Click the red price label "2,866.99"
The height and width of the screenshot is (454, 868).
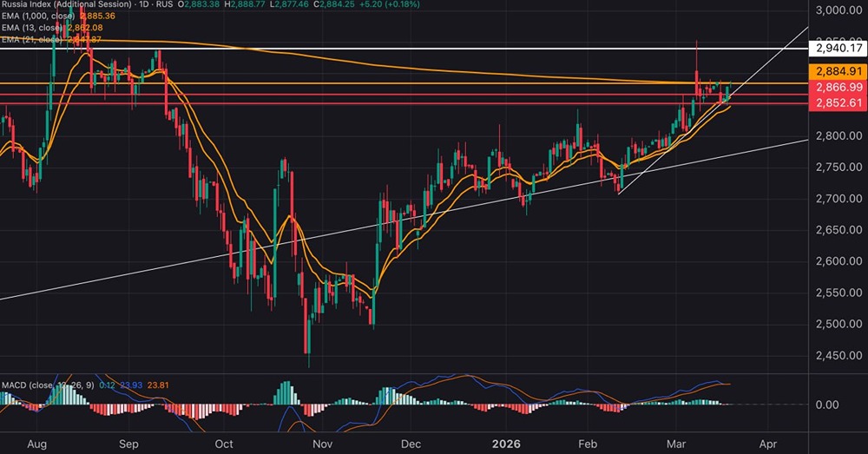click(x=839, y=87)
